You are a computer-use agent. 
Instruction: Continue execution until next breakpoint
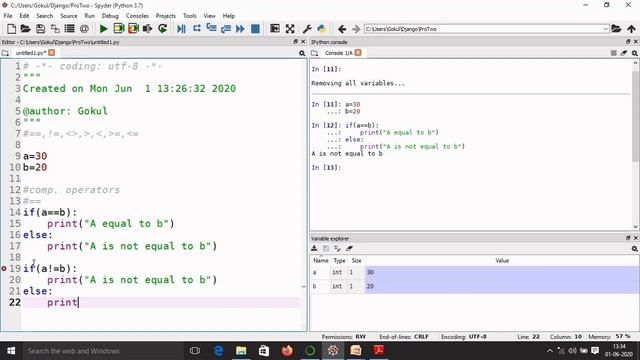point(240,29)
